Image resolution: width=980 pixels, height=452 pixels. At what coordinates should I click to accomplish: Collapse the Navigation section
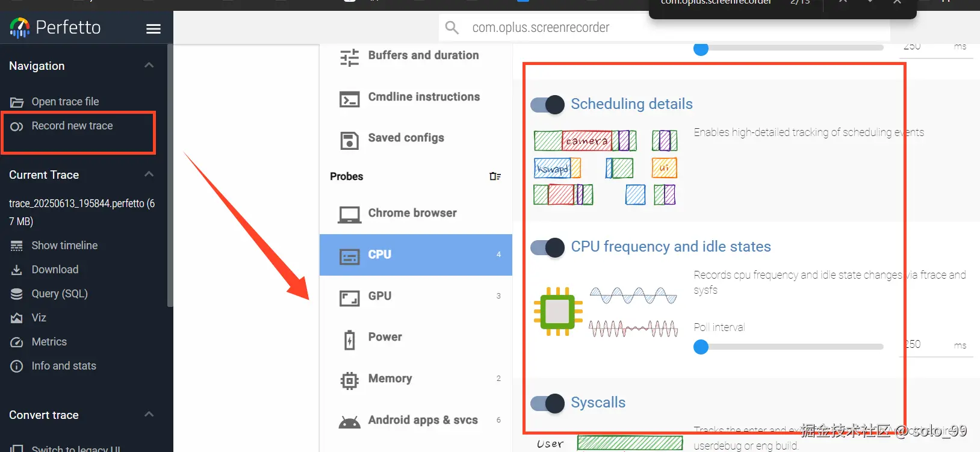(x=149, y=65)
